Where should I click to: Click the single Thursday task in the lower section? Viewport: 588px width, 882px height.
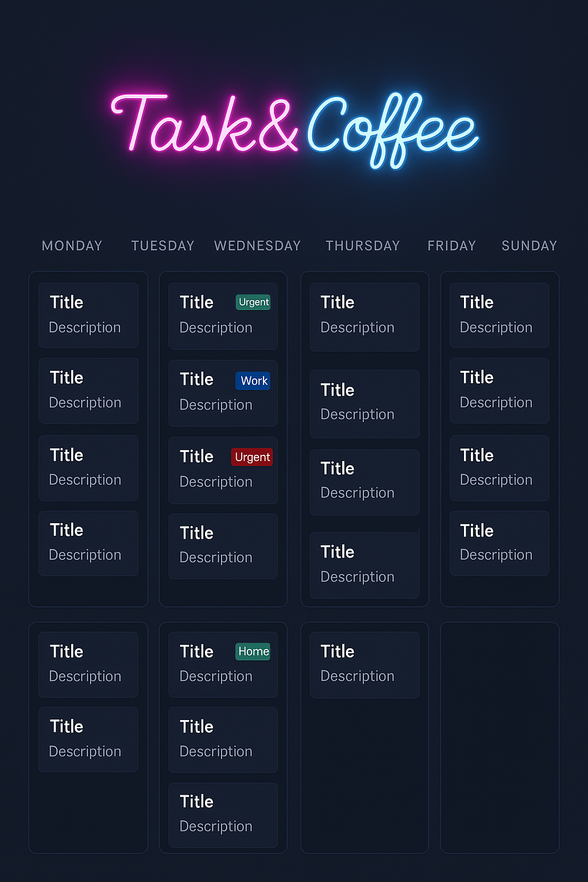click(364, 663)
